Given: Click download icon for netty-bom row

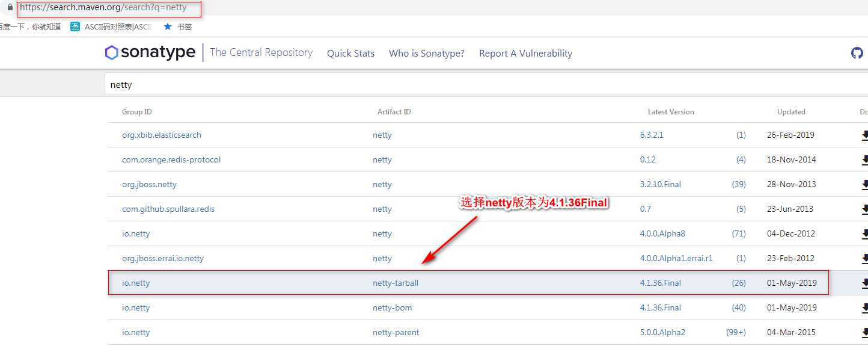Looking at the screenshot, I should 864,308.
